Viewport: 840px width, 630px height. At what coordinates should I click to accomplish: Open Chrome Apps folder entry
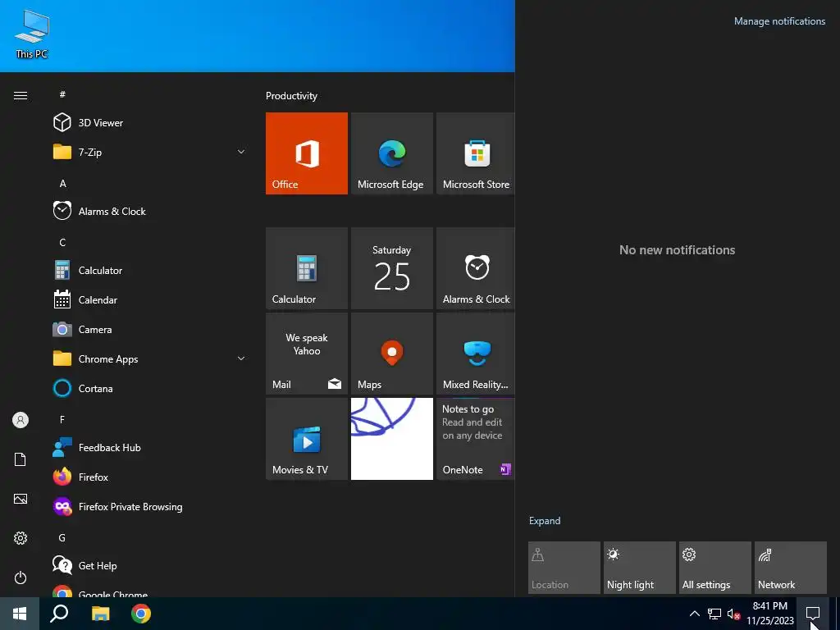tap(150, 358)
